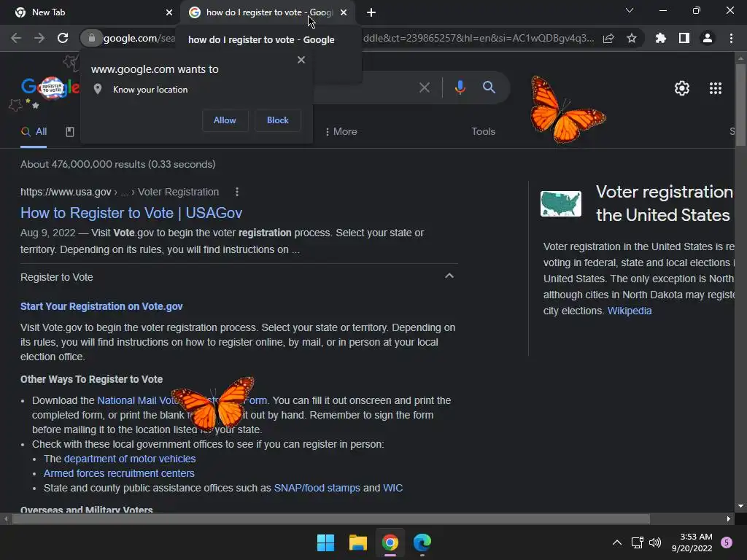Close the New Tab tab

(169, 12)
